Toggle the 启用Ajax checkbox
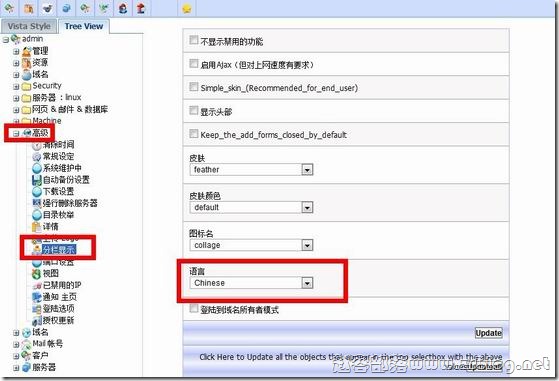 point(194,63)
